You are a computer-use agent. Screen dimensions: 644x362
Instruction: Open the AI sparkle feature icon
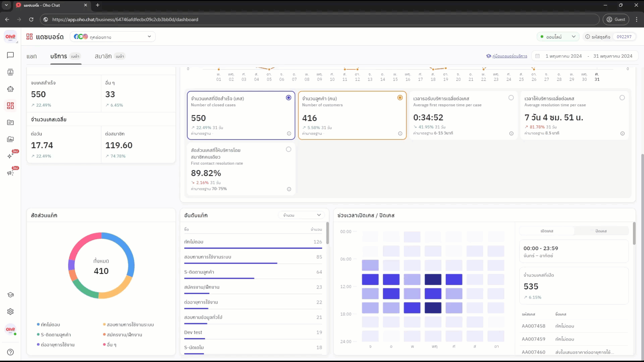tap(10, 156)
